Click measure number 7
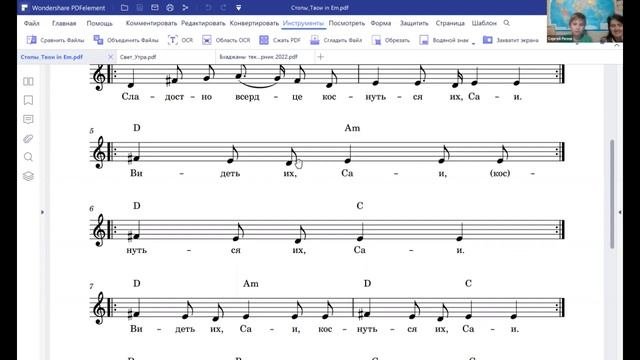This screenshot has width=640, height=360. coord(91,286)
